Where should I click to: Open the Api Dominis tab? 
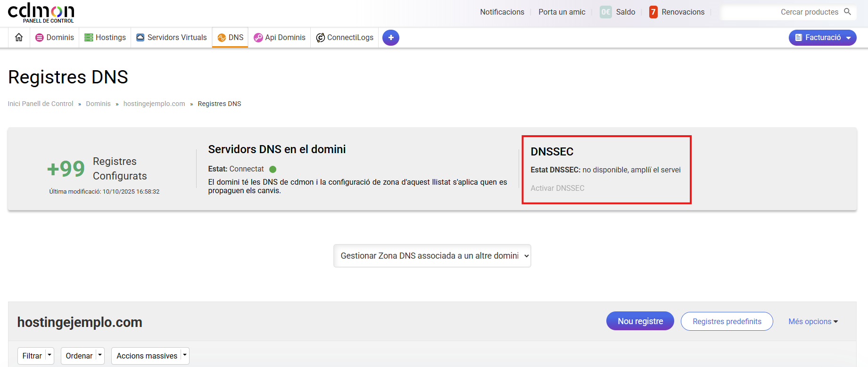pyautogui.click(x=280, y=38)
